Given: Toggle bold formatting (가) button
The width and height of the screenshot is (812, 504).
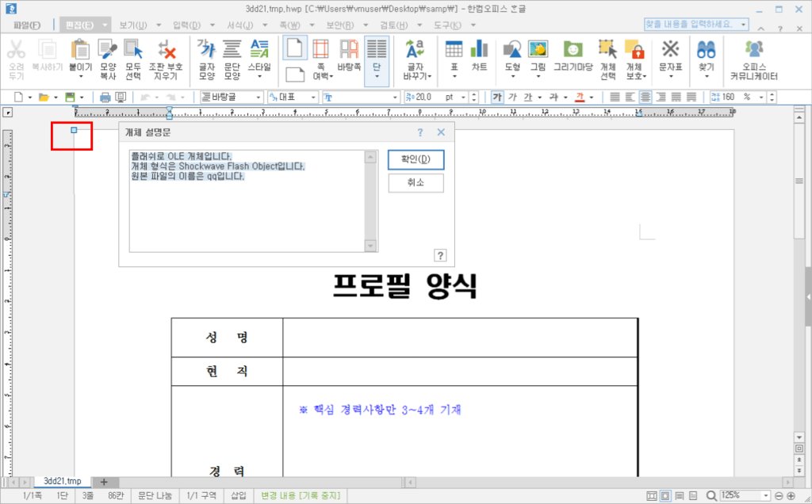Looking at the screenshot, I should [x=497, y=97].
